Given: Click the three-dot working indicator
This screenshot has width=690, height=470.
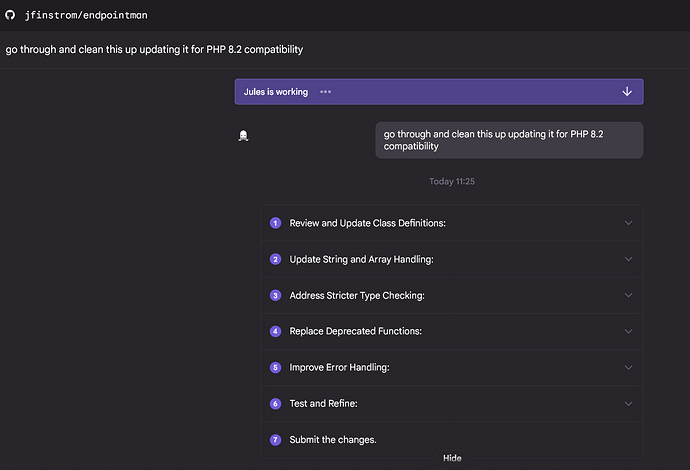Looking at the screenshot, I should pyautogui.click(x=326, y=92).
